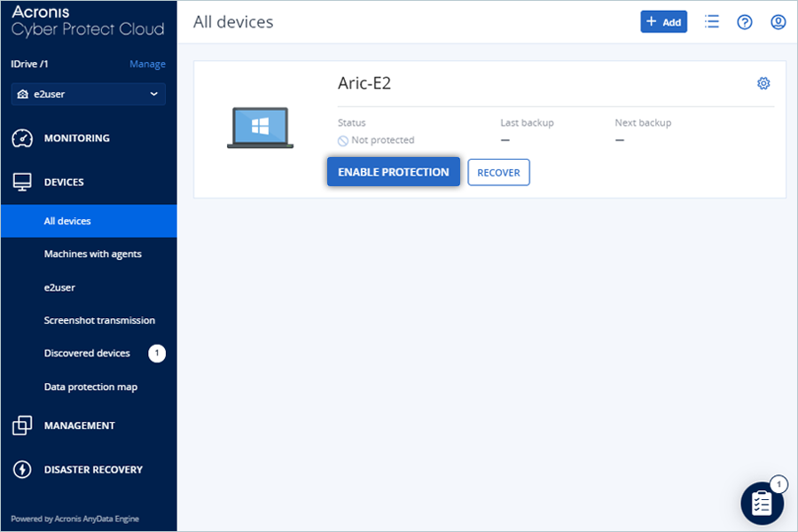This screenshot has width=798, height=532.
Task: Click the Not protected status icon
Action: point(343,141)
